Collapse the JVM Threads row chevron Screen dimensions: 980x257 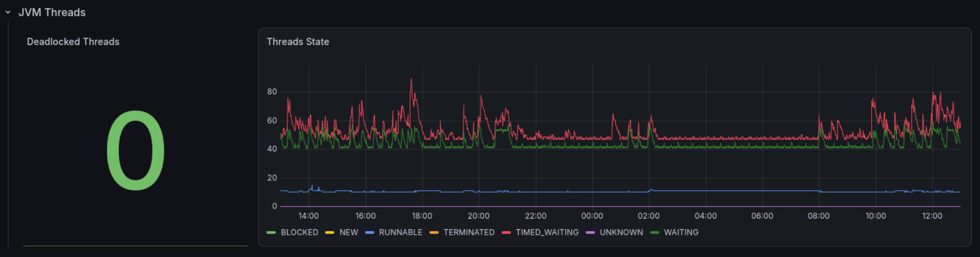[8, 12]
